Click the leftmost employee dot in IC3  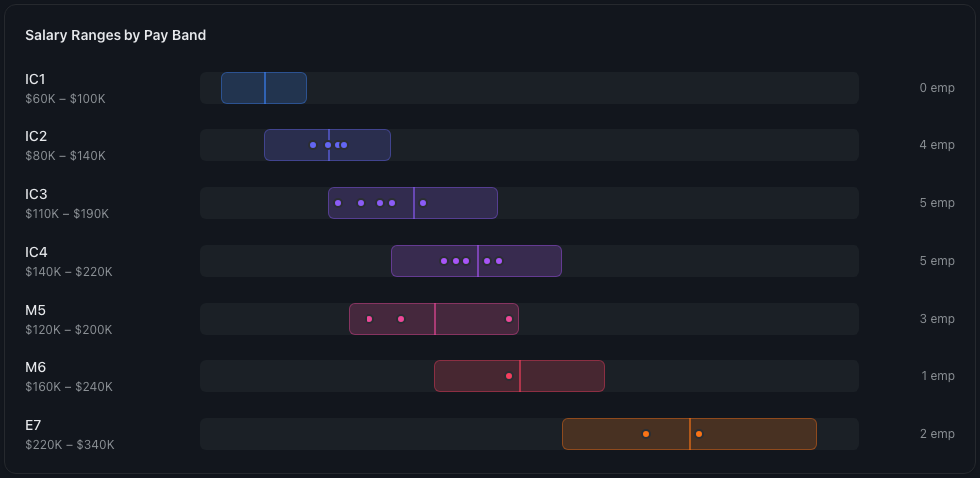[338, 203]
